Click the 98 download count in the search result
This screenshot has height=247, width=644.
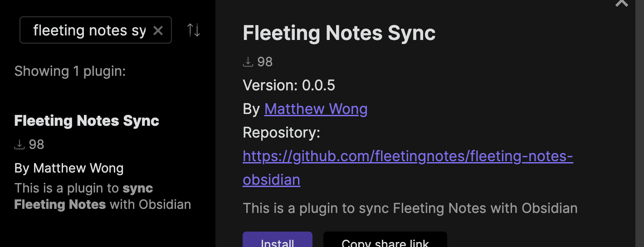tap(37, 144)
